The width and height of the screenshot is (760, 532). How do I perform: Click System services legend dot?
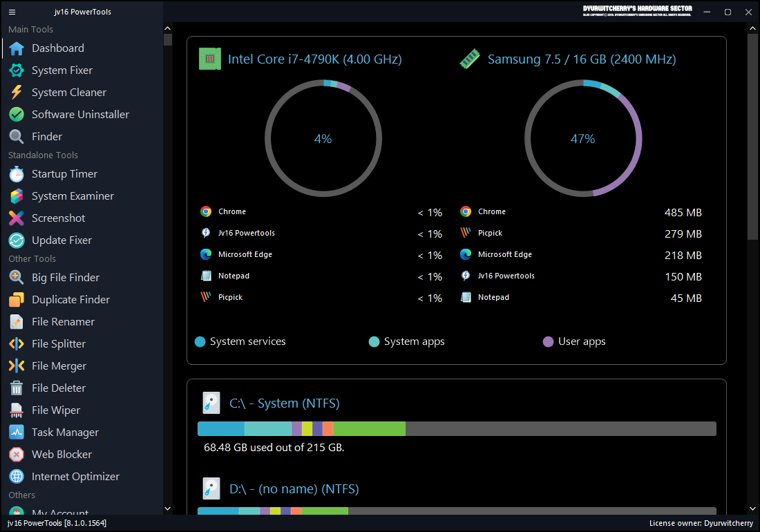pos(200,341)
